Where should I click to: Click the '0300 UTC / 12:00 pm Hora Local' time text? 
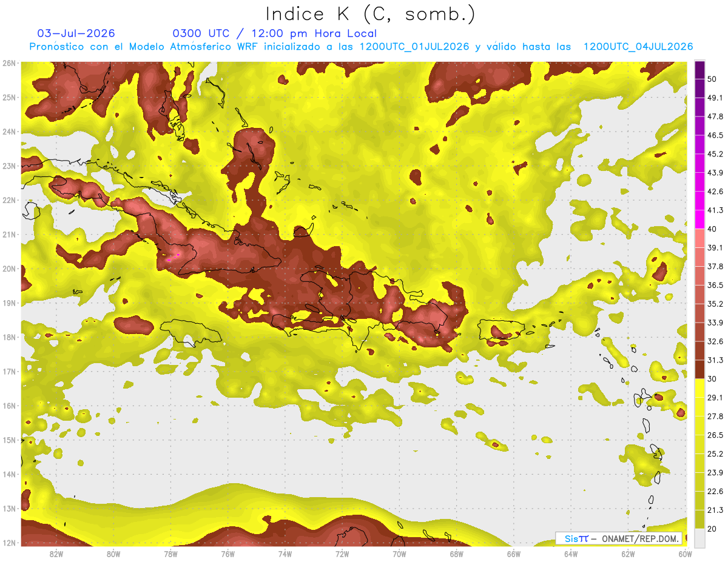274,33
